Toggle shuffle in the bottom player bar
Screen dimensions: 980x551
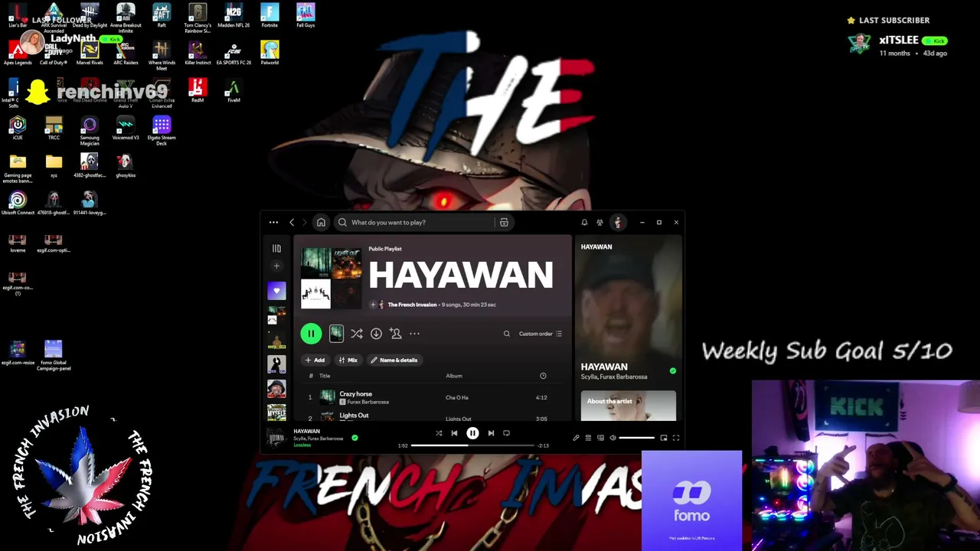(439, 433)
